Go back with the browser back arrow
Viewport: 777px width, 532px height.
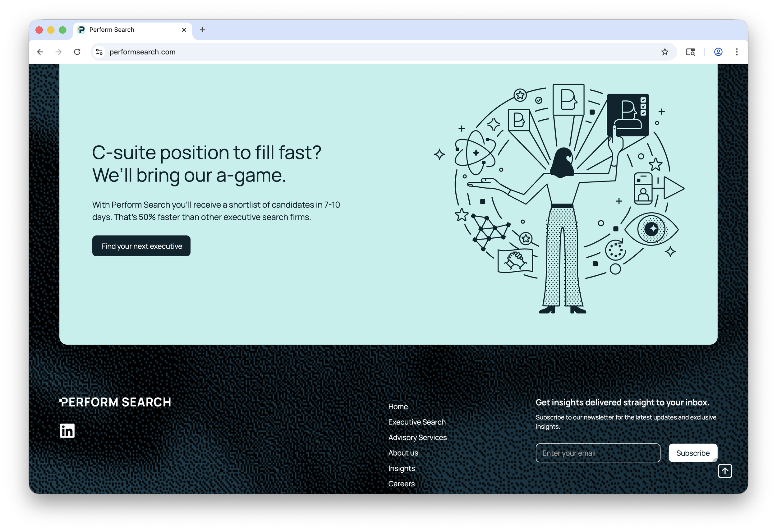tap(40, 52)
